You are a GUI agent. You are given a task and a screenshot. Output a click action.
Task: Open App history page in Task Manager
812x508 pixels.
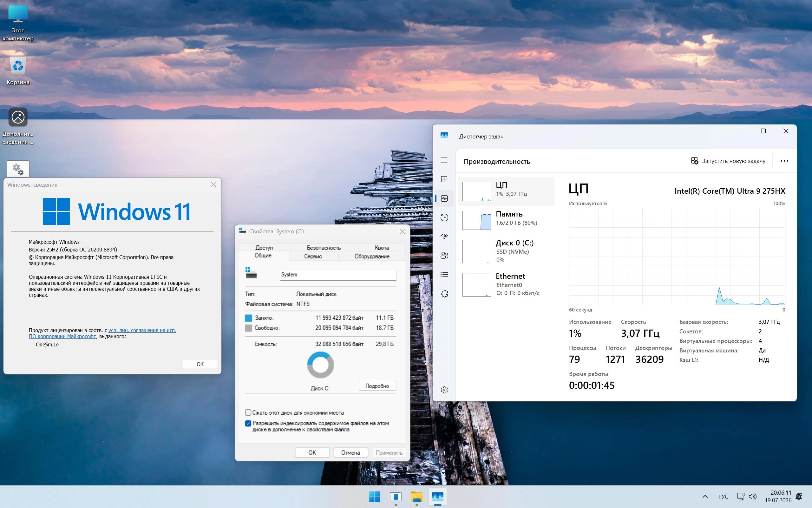[x=444, y=217]
